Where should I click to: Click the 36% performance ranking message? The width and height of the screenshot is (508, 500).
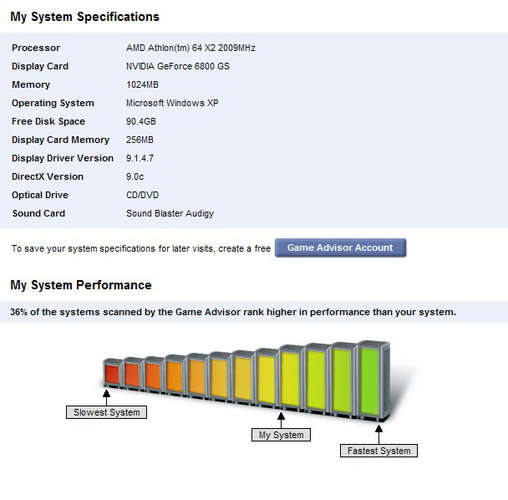click(233, 312)
